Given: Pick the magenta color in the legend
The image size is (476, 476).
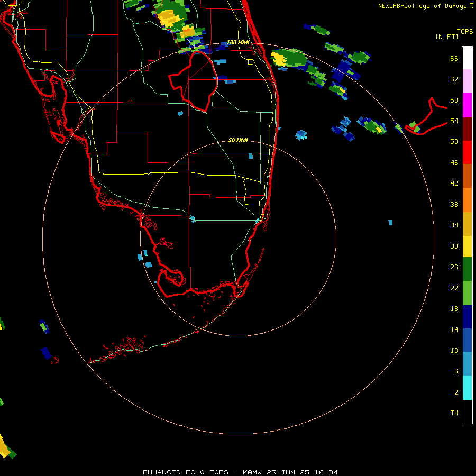Looking at the screenshot, I should tap(467, 105).
